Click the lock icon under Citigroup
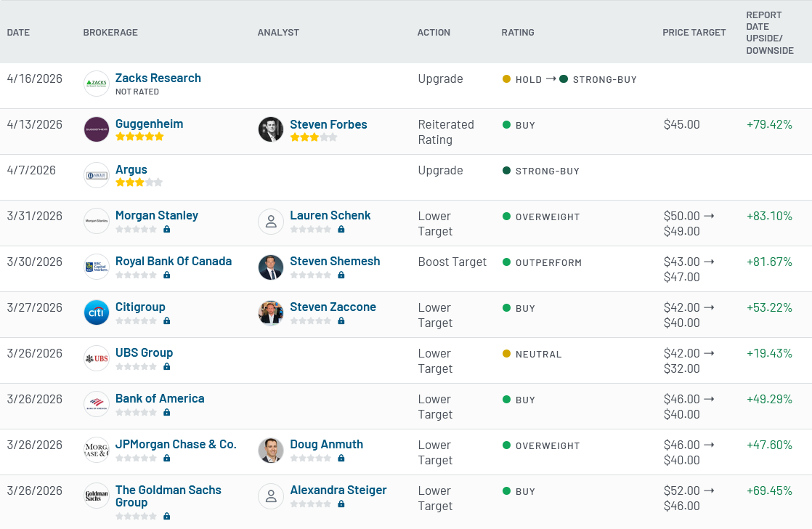Viewport: 812px width, 529px height. point(167,320)
